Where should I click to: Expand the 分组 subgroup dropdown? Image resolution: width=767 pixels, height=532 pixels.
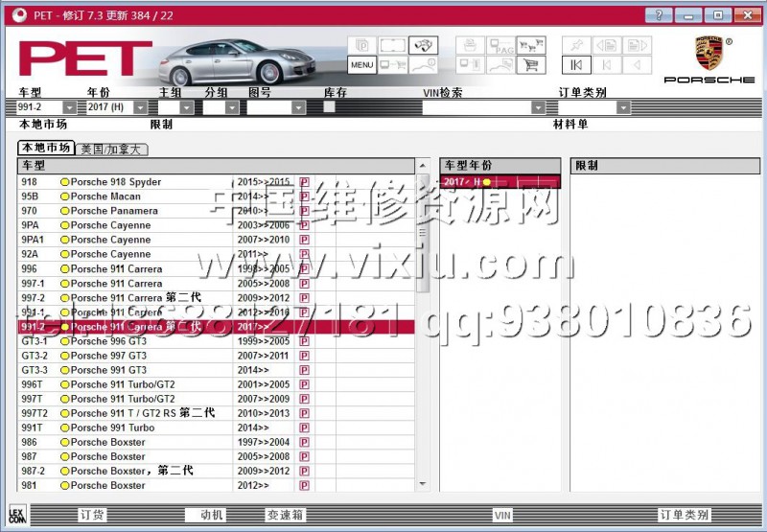pos(232,107)
